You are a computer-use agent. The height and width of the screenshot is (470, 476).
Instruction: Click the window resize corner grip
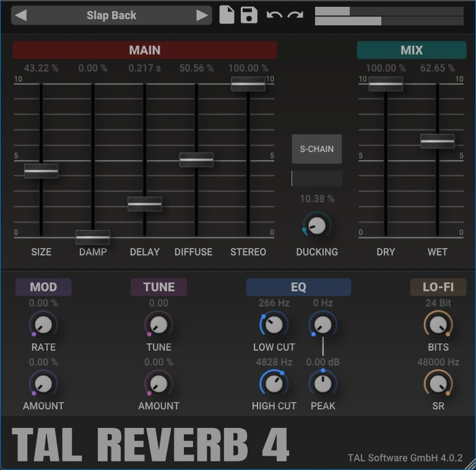(470, 464)
